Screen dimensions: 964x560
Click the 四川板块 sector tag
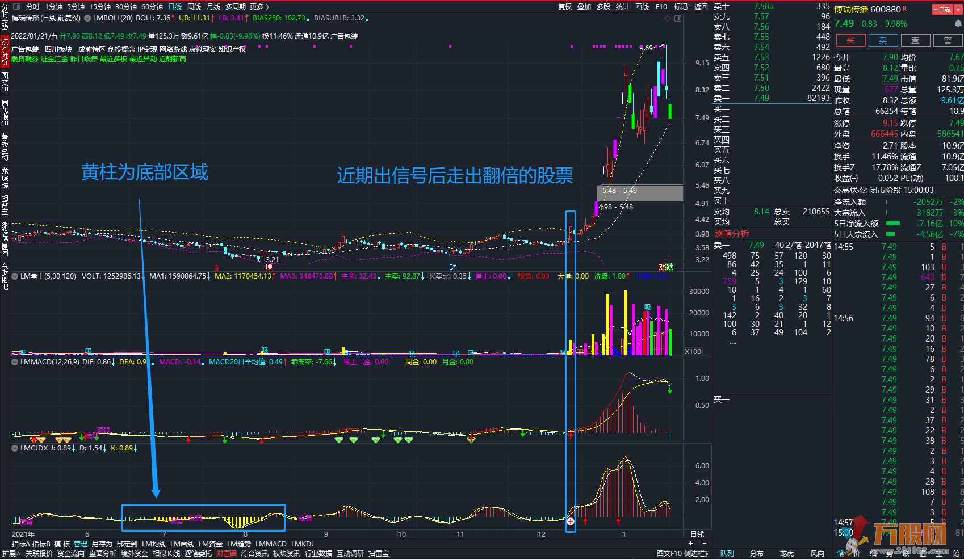tap(58, 49)
